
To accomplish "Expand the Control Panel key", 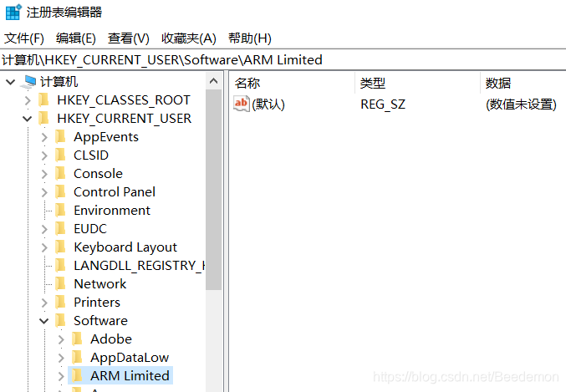I will pyautogui.click(x=44, y=192).
